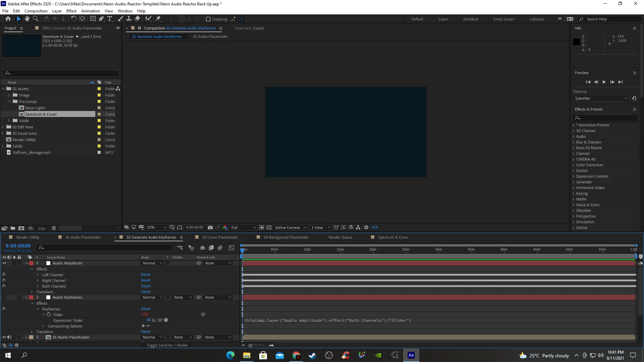
Task: Select the Zoom tool in the toolbar
Action: (x=36, y=19)
